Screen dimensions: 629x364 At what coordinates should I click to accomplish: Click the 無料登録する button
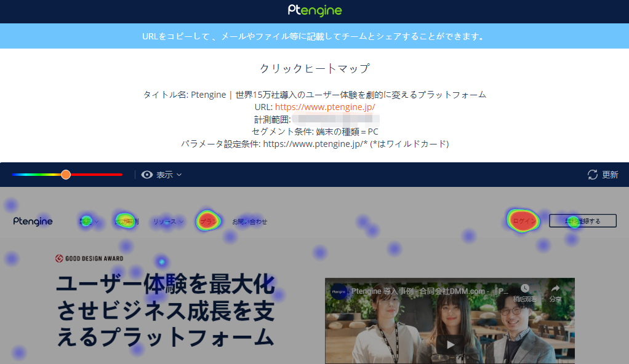582,221
